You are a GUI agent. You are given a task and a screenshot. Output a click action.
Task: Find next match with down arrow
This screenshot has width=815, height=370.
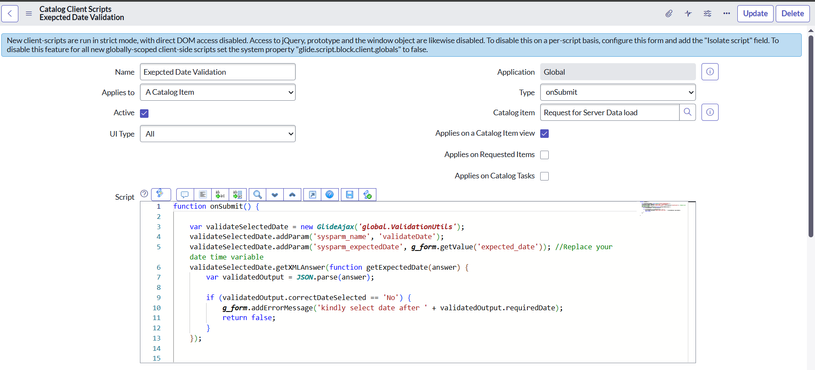click(x=275, y=194)
